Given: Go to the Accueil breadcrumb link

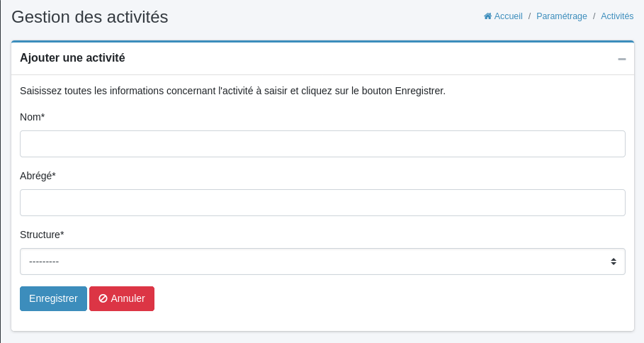Looking at the screenshot, I should point(508,16).
